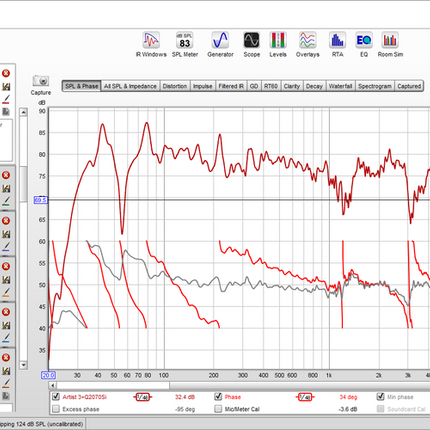Image resolution: width=430 pixels, height=430 pixels.
Task: Click the -3.6 dB Mic/Meter Cal value
Action: [x=348, y=409]
